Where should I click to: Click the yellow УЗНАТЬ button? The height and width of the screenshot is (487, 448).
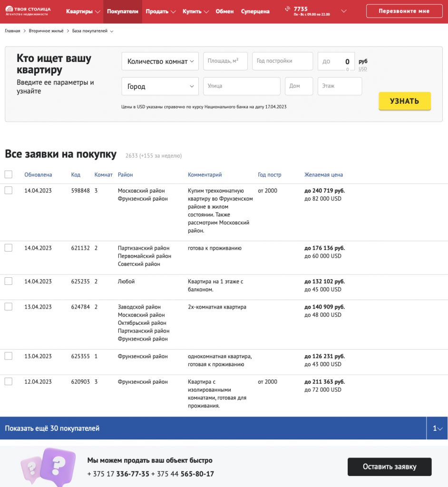(x=405, y=101)
